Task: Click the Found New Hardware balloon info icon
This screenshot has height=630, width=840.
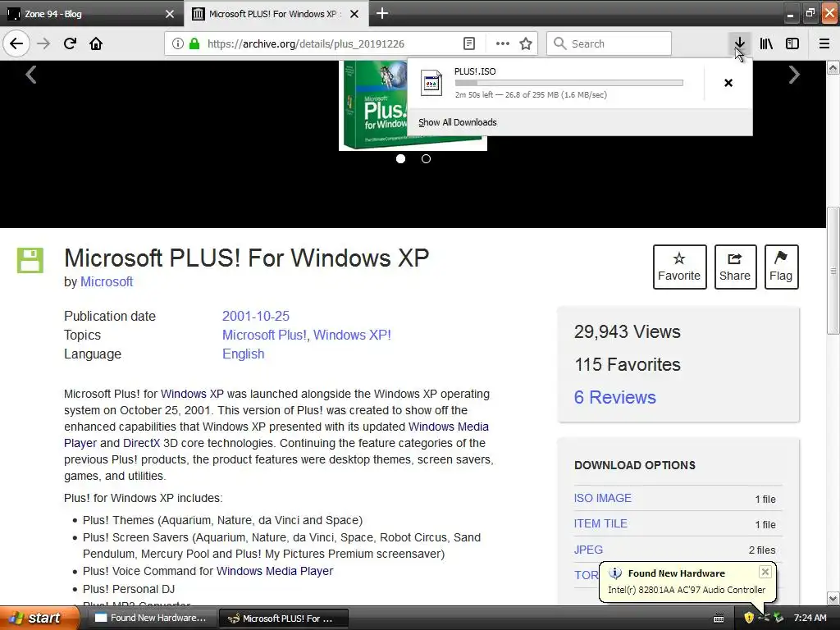Action: tap(615, 573)
